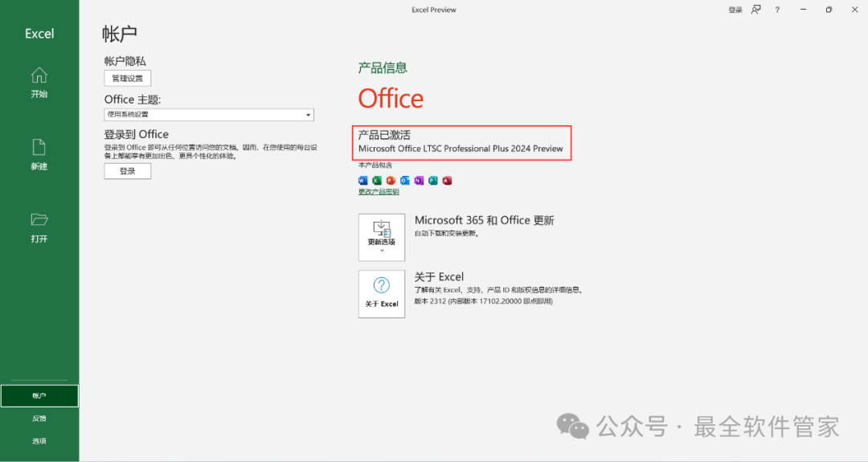Click the 登录 button under 登录到 Office
868x462 pixels.
pos(127,171)
